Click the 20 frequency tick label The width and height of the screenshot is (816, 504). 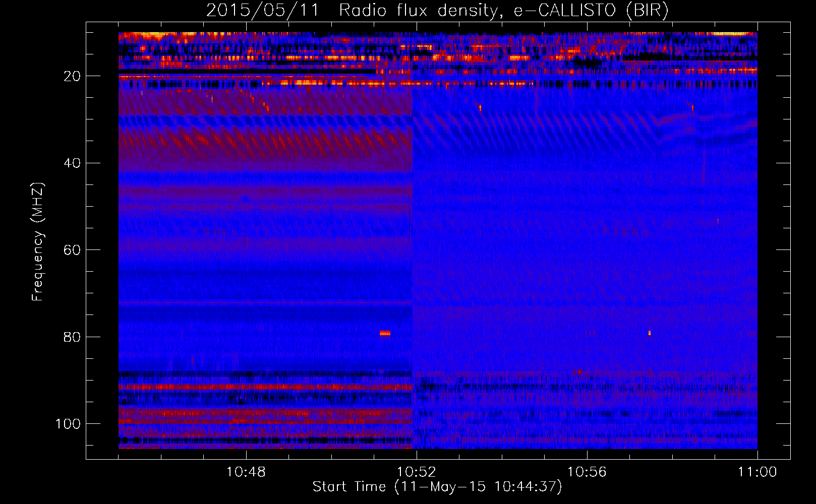pyautogui.click(x=72, y=76)
